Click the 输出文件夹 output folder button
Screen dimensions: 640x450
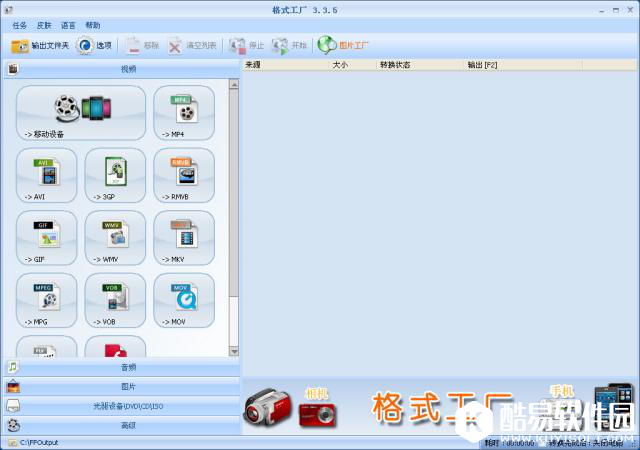40,45
